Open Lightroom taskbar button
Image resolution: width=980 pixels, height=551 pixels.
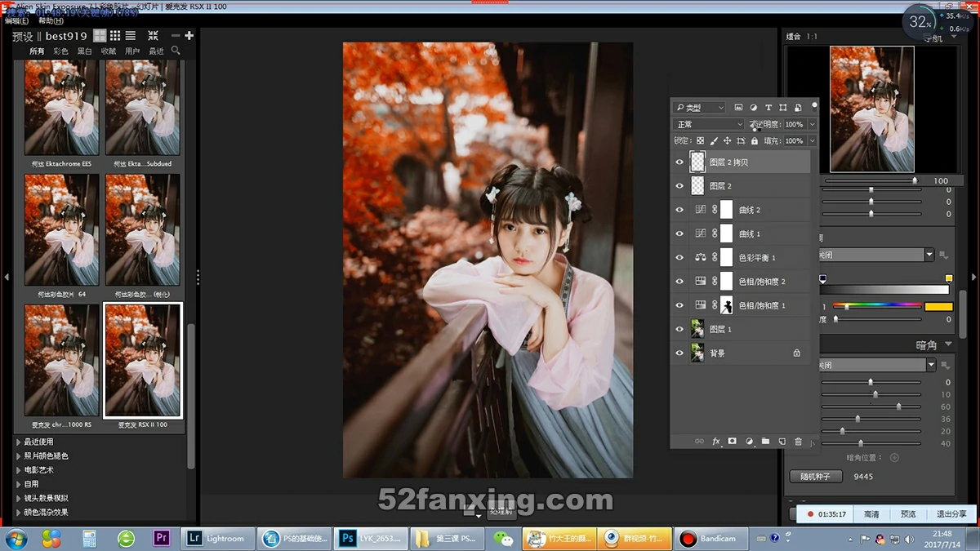pyautogui.click(x=218, y=539)
